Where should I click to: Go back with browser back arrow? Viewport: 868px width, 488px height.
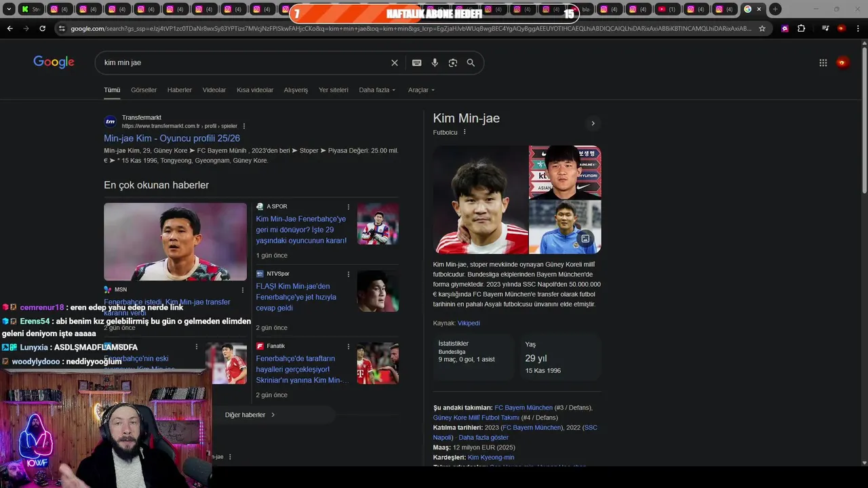point(9,28)
